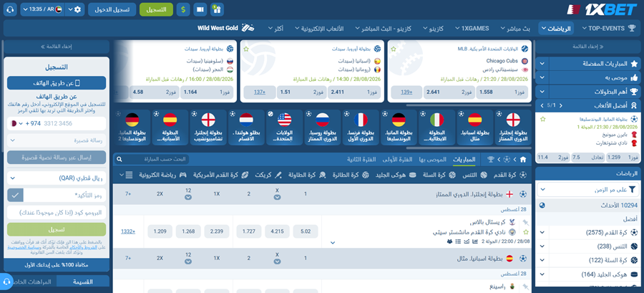Viewport: 644px width, 293px height.
Task: Open the mobile apps icon beside dollar sign
Action: click(200, 9)
